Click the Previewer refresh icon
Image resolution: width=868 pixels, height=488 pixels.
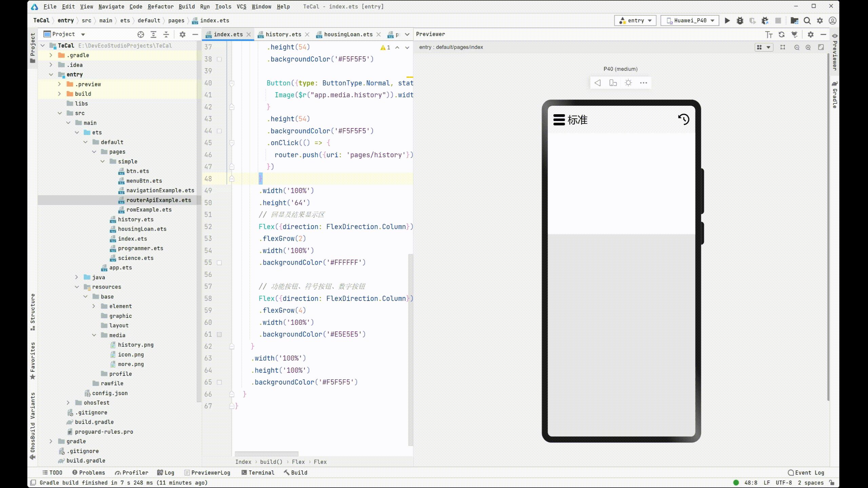click(781, 35)
